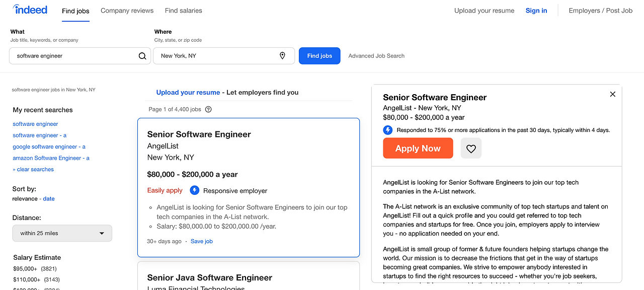Open the Company reviews tab
The image size is (644, 290).
tap(127, 11)
